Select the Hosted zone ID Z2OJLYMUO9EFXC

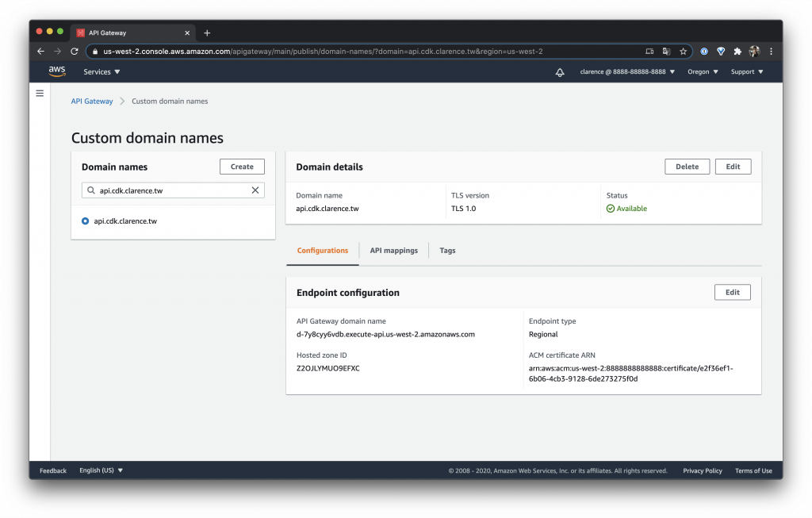click(x=327, y=368)
